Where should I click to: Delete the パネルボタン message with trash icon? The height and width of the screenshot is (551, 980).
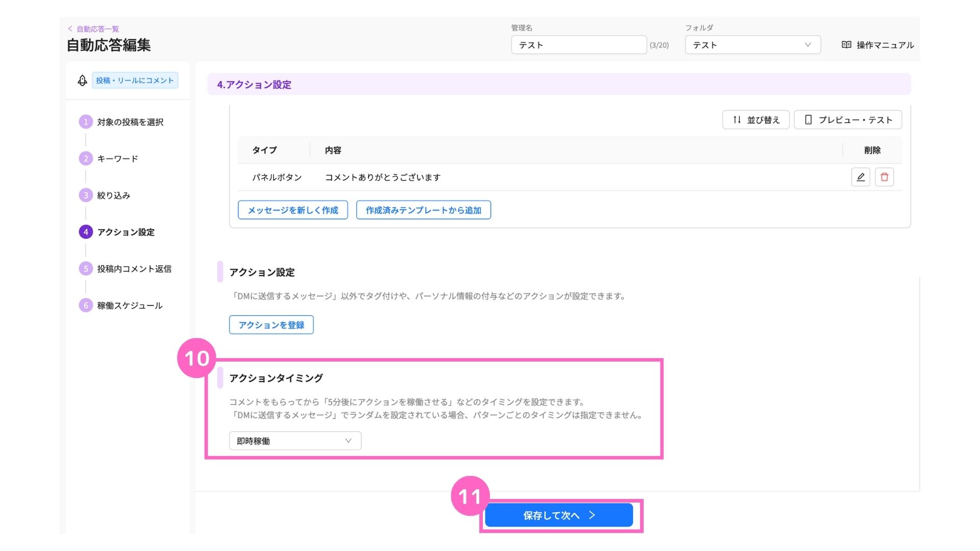point(885,177)
